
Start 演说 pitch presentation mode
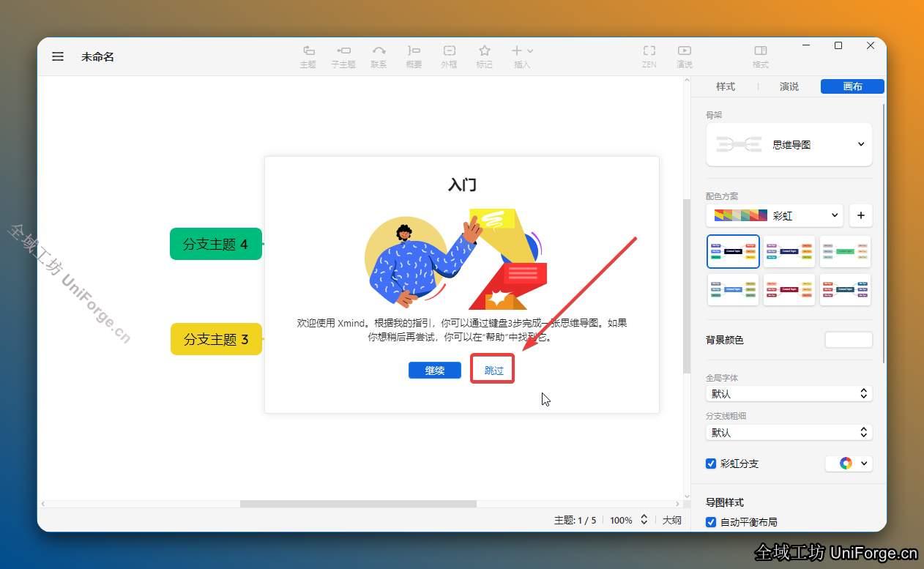684,56
